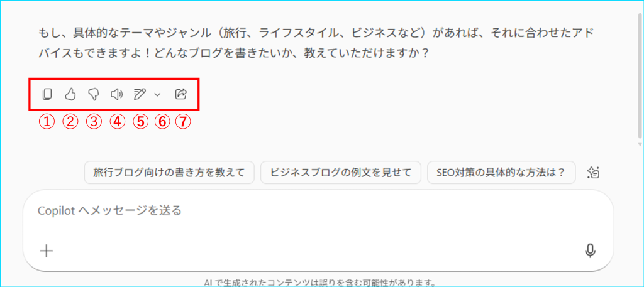This screenshot has width=644, height=287.
Task: Open the pencil edit icon
Action: click(140, 95)
